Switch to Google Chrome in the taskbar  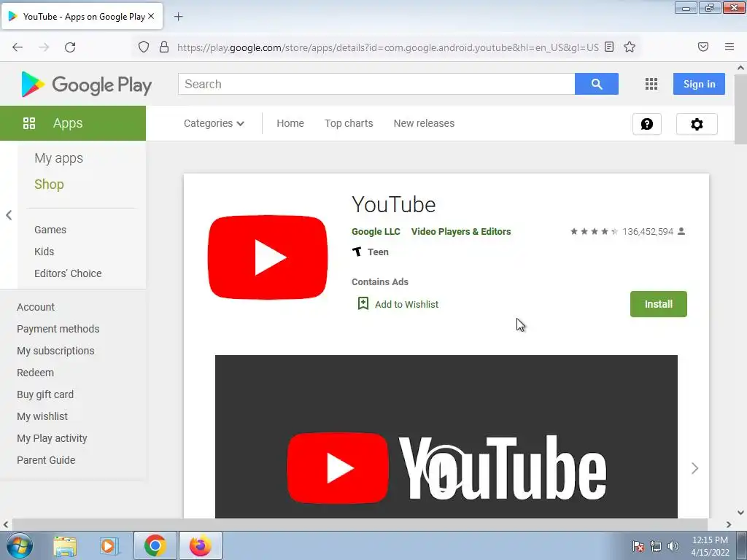pos(155,545)
